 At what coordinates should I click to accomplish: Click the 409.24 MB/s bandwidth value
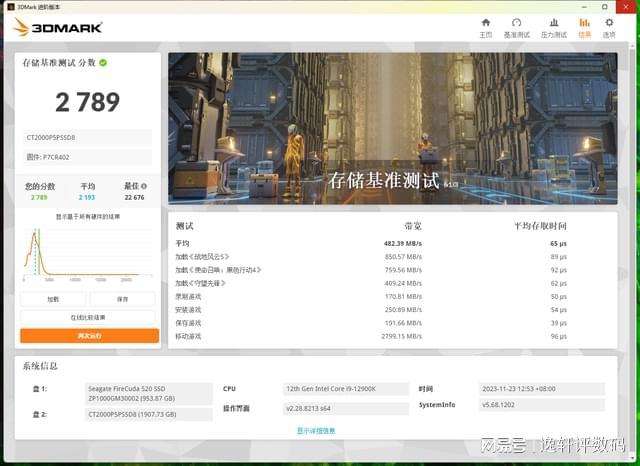[403, 283]
